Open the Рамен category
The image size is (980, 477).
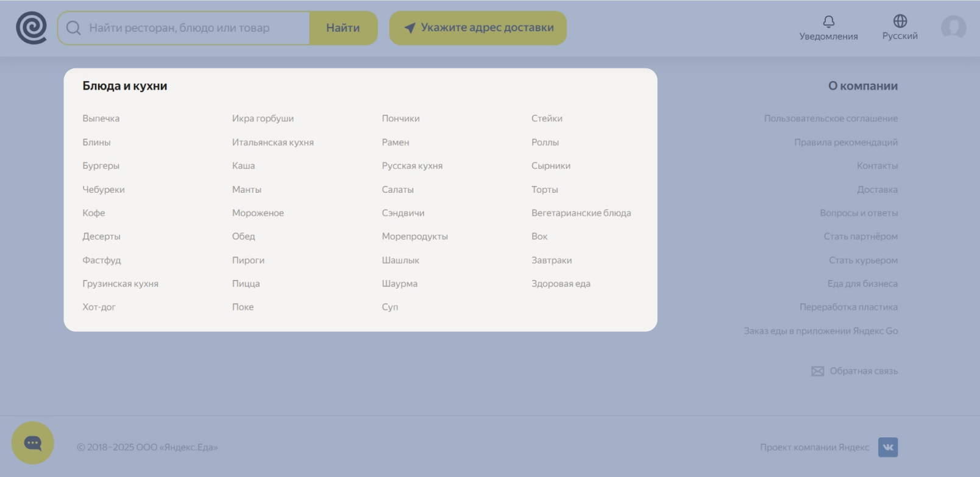click(395, 142)
